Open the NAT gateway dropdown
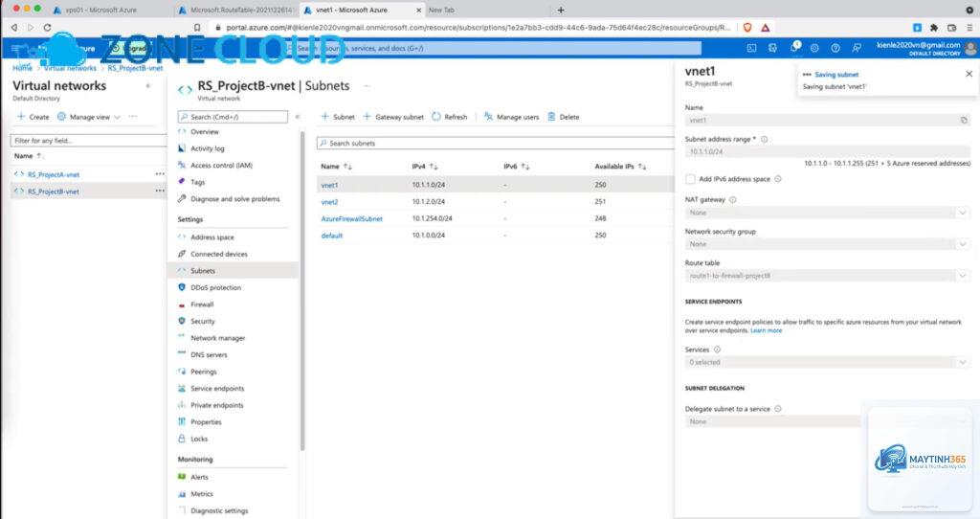Screen dimensions: 980x519 [x=828, y=213]
